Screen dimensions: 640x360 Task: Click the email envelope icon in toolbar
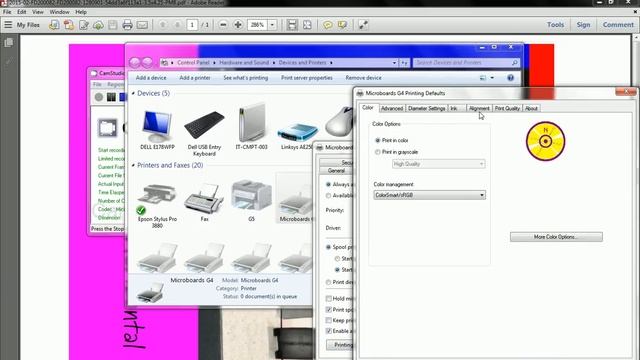[x=142, y=25]
